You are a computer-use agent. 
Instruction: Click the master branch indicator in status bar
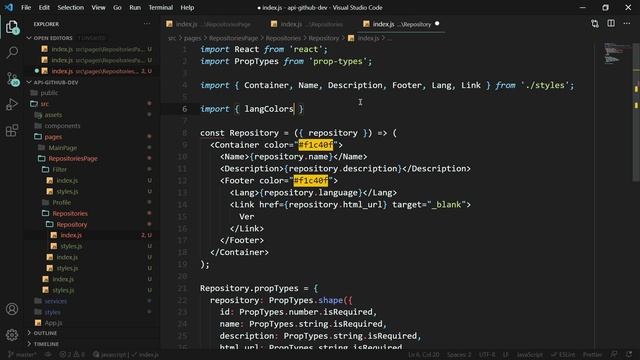click(22, 355)
